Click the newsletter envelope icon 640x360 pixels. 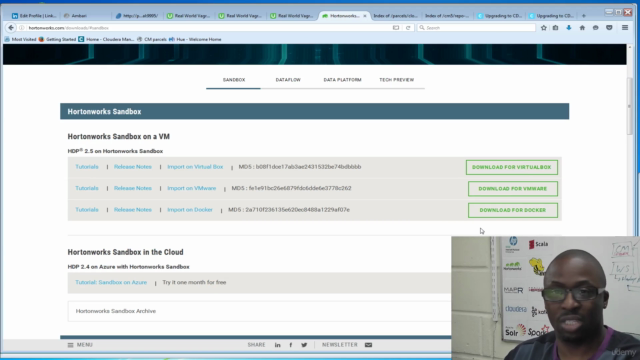369,345
